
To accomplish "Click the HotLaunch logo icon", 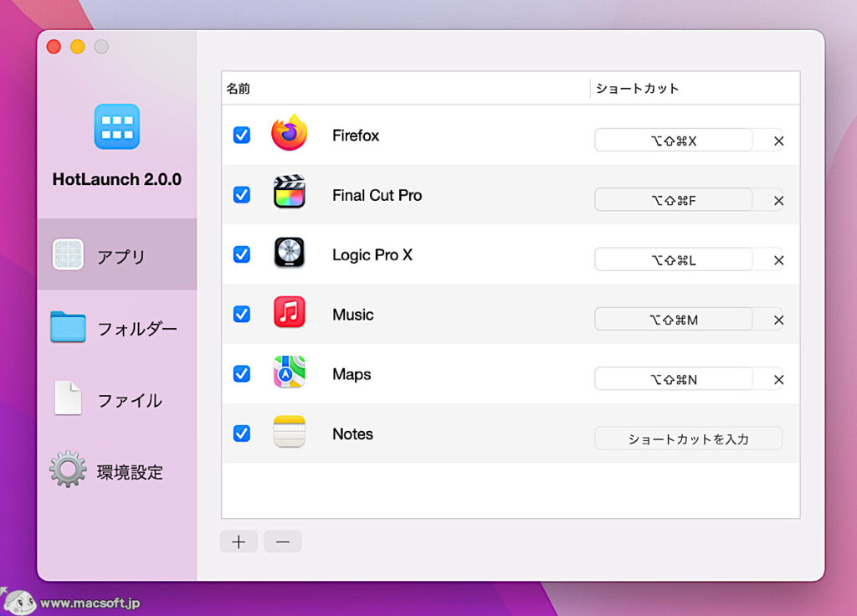I will [x=117, y=126].
